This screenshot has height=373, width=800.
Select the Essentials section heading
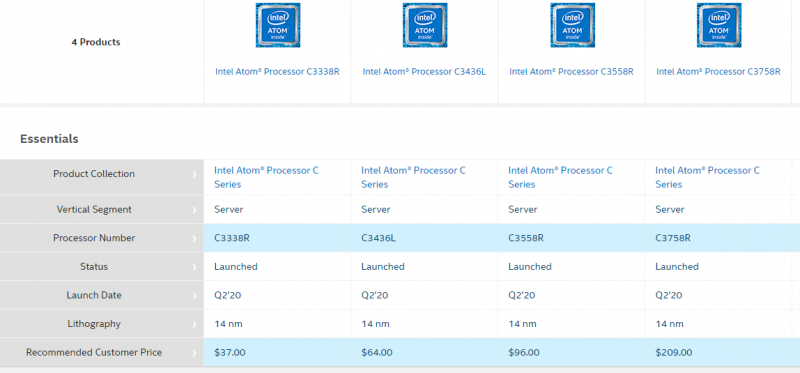(49, 139)
